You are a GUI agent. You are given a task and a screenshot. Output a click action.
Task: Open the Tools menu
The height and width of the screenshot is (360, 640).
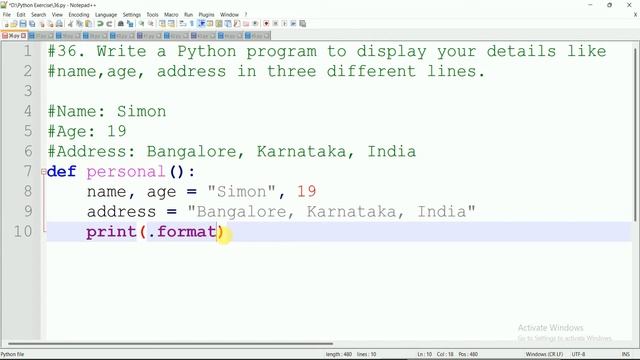[x=152, y=14]
